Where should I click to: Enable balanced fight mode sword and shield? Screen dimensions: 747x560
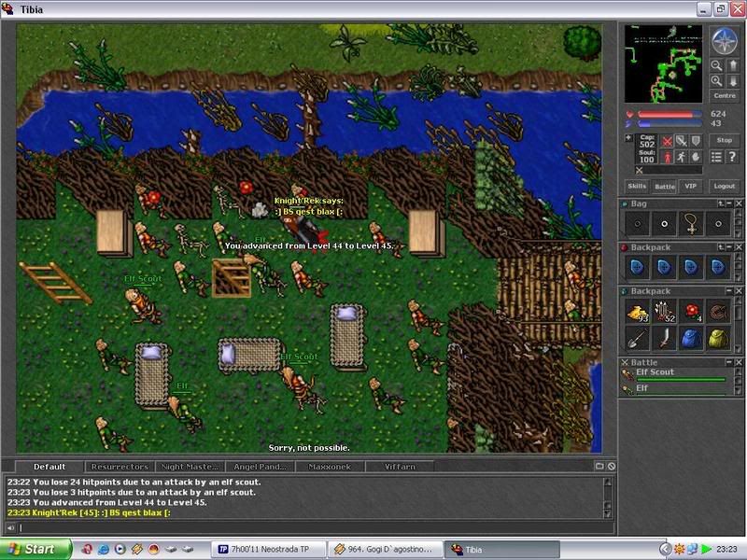682,141
